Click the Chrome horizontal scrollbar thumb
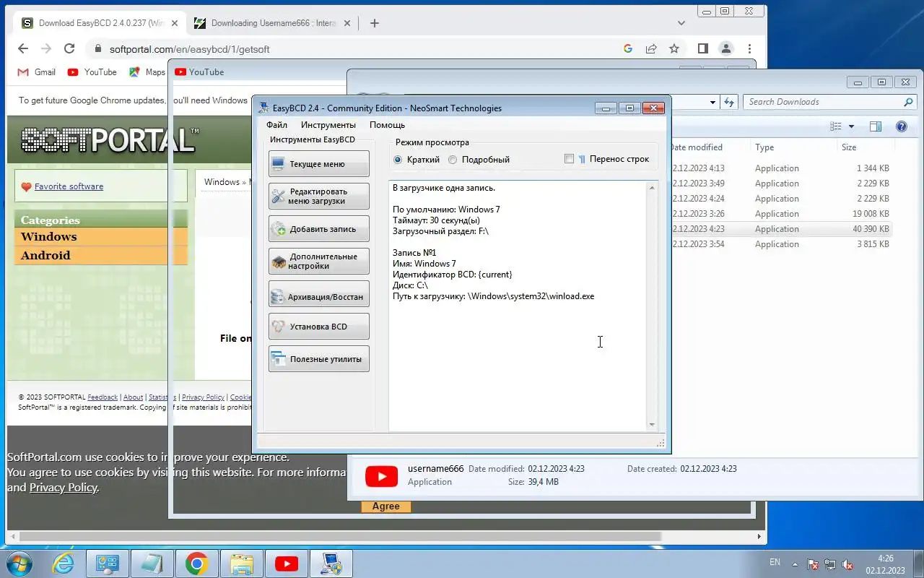 coord(339,537)
